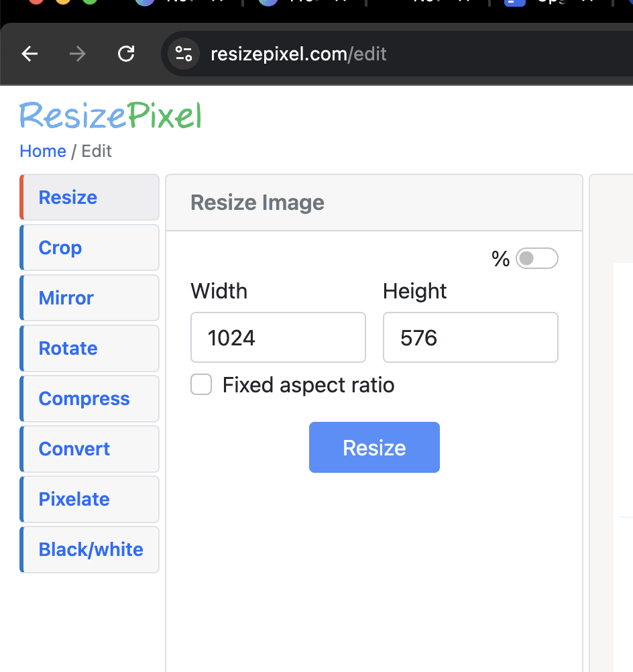Focus the resizepixel.com/edit address bar
The width and height of the screenshot is (633, 672).
coord(398,54)
